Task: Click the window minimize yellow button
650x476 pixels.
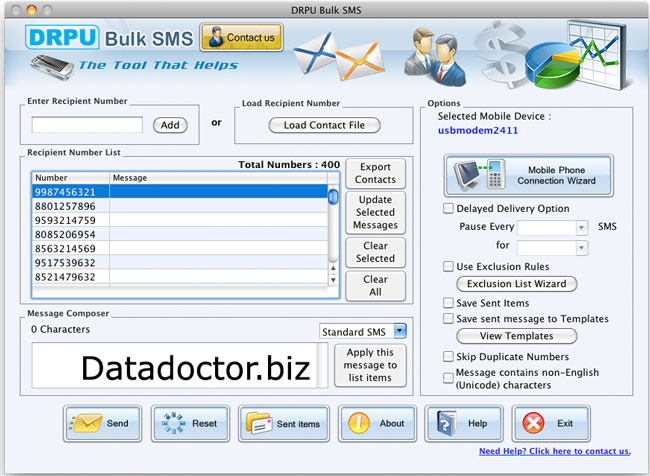Action: tap(32, 10)
